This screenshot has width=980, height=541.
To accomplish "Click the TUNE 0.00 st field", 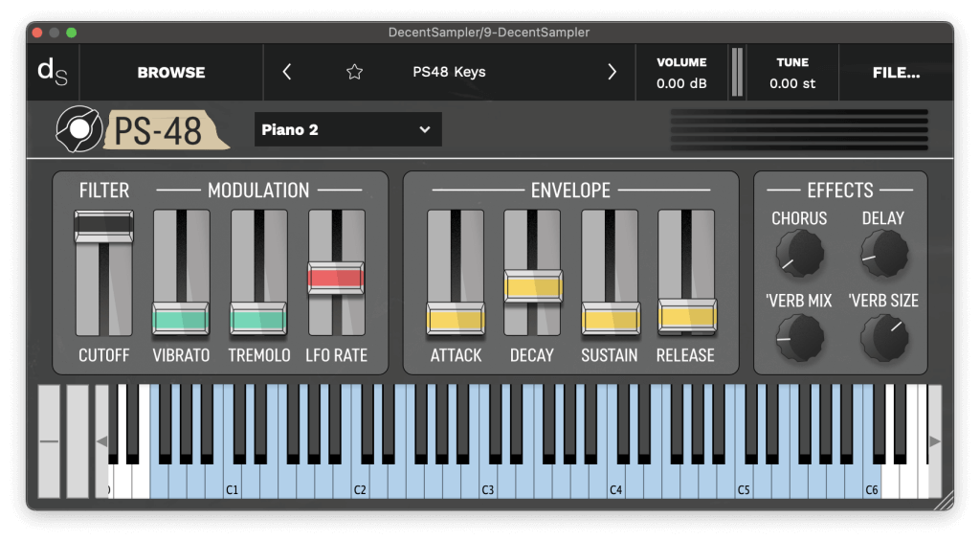I will point(792,73).
